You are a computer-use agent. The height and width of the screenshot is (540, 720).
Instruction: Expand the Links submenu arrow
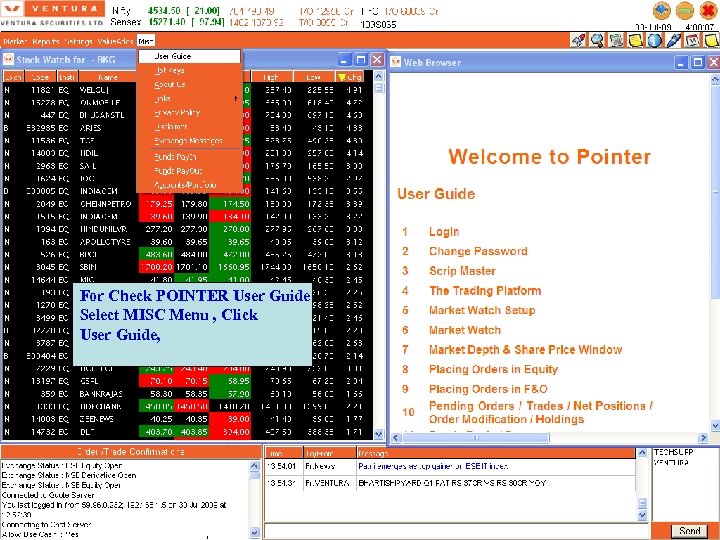236,98
